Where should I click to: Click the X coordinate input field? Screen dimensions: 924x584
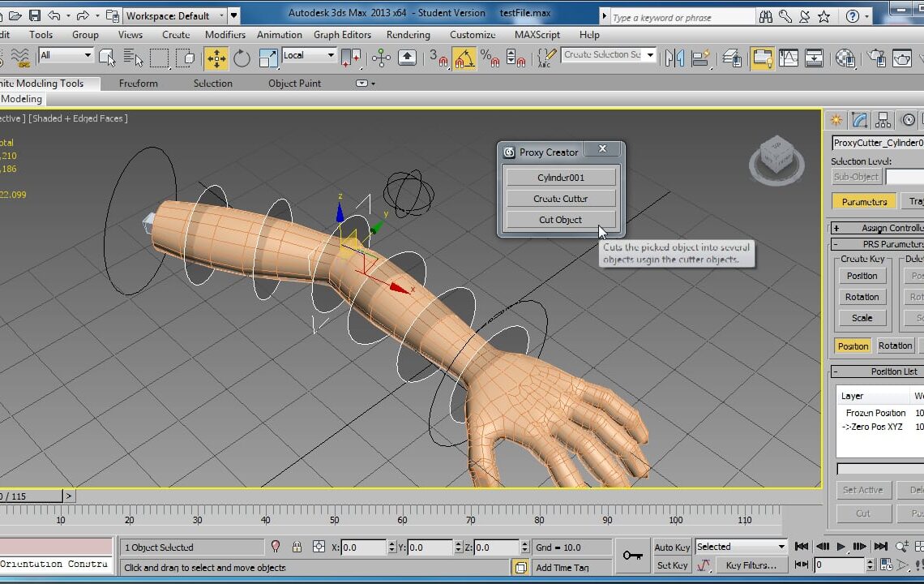[x=364, y=547]
